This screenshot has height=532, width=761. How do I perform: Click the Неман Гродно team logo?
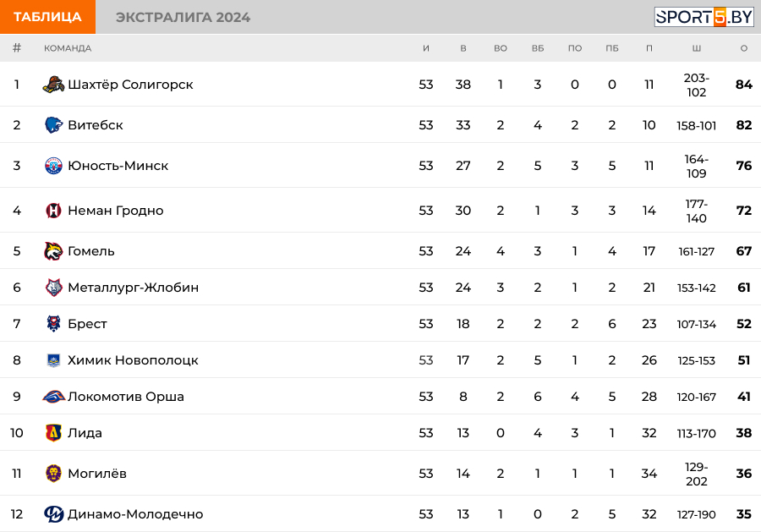click(53, 211)
